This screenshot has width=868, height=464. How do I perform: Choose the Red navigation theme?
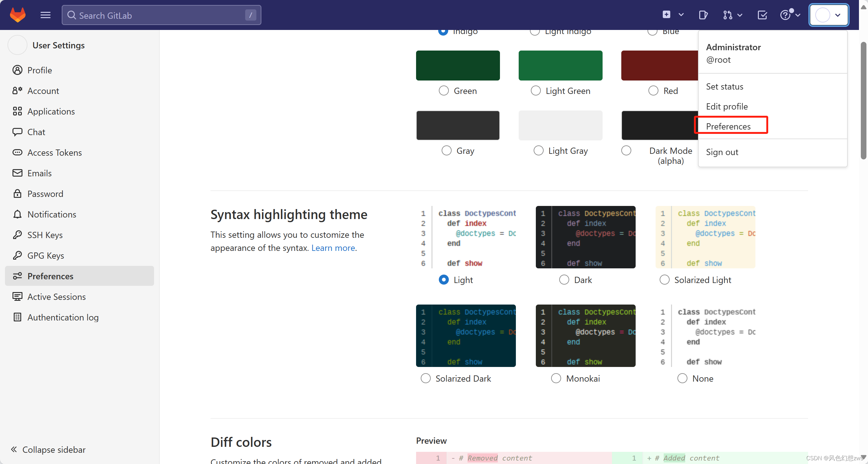pyautogui.click(x=653, y=90)
